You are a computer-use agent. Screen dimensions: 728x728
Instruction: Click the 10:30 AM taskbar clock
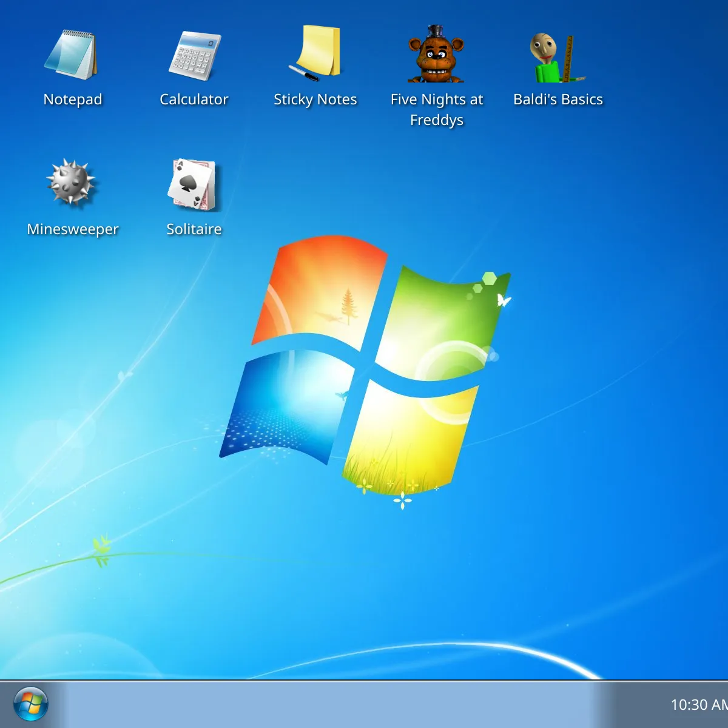tap(699, 705)
